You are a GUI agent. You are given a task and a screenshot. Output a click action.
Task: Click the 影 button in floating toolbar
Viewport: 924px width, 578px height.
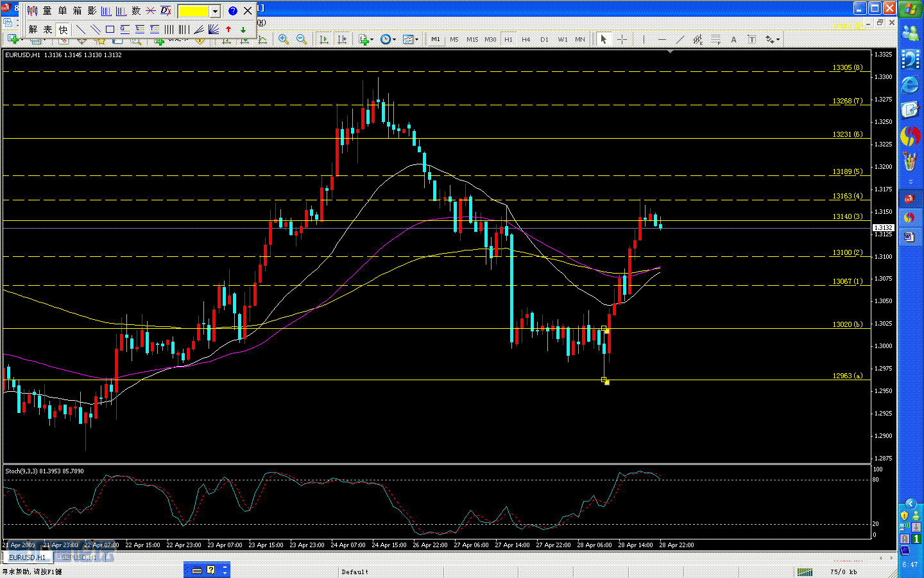tap(92, 11)
